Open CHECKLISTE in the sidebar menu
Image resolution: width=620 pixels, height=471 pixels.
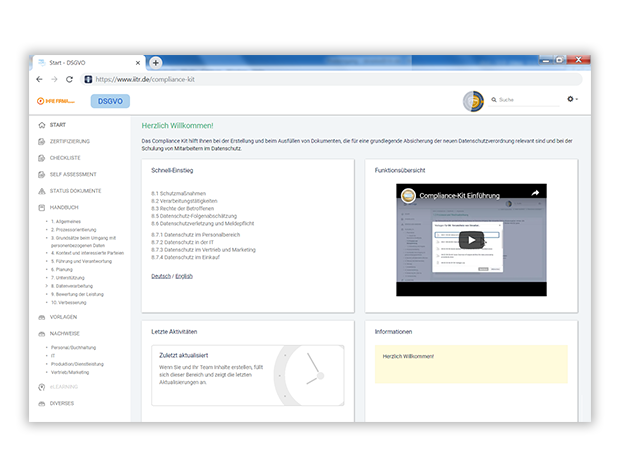coord(65,158)
